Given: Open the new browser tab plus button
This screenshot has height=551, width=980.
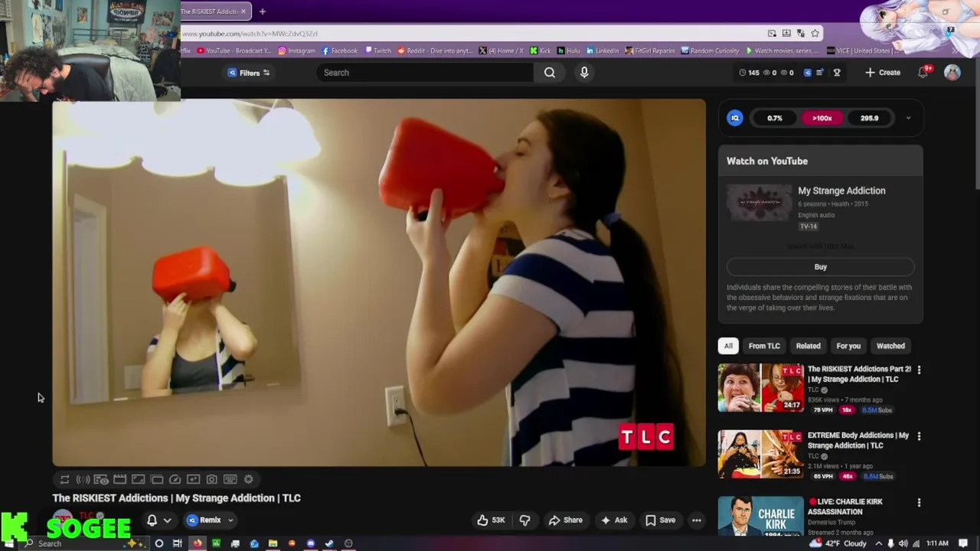Looking at the screenshot, I should [x=262, y=11].
